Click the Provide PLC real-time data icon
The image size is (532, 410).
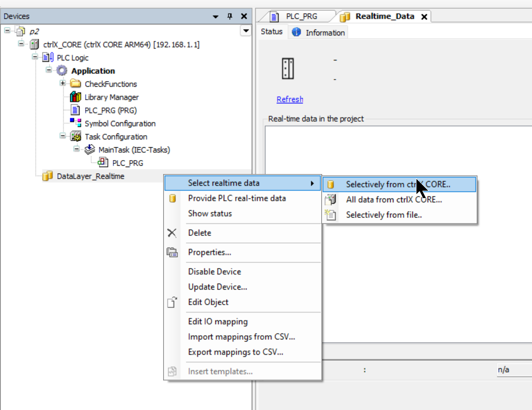click(x=172, y=198)
